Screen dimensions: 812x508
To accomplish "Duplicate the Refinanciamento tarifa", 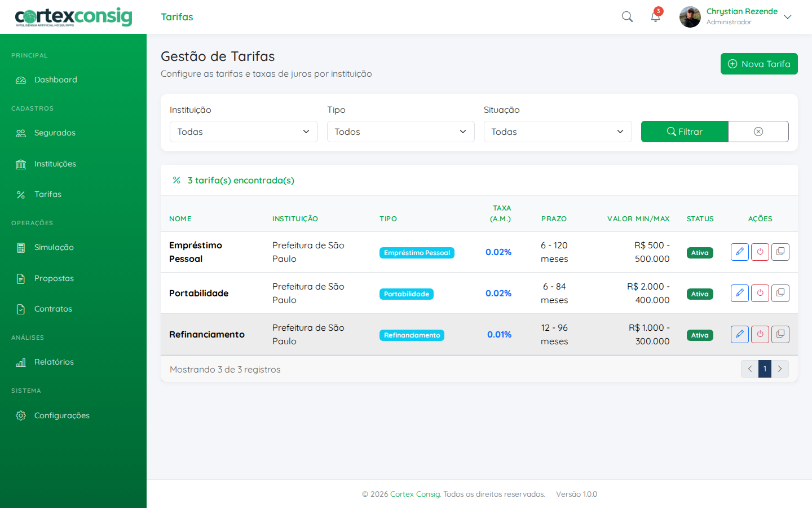I will [780, 334].
